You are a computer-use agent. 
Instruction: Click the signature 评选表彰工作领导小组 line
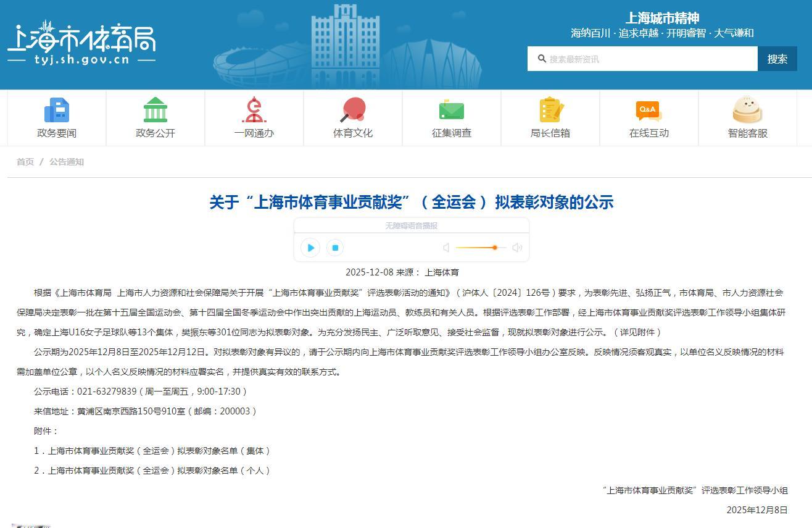[695, 490]
